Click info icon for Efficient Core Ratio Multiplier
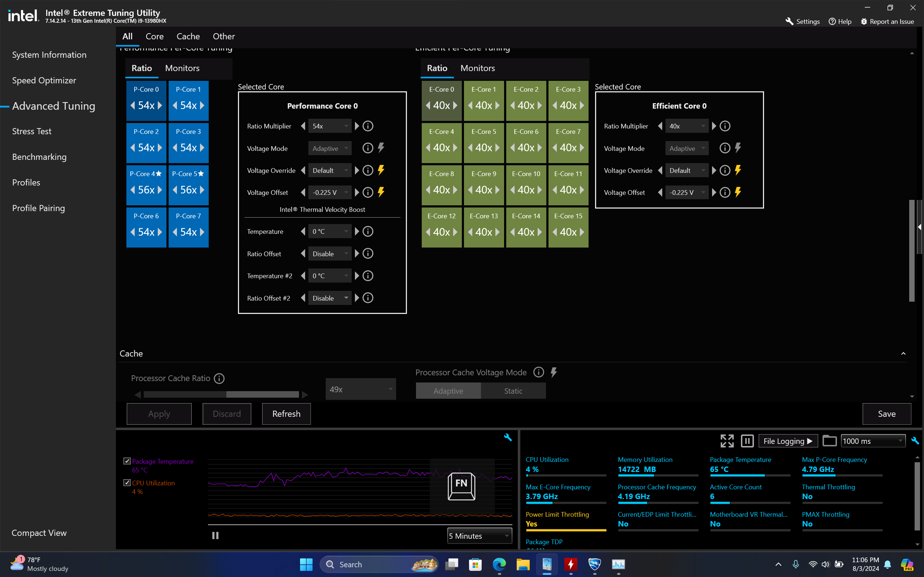Screen dimensions: 924x577 (x=725, y=126)
